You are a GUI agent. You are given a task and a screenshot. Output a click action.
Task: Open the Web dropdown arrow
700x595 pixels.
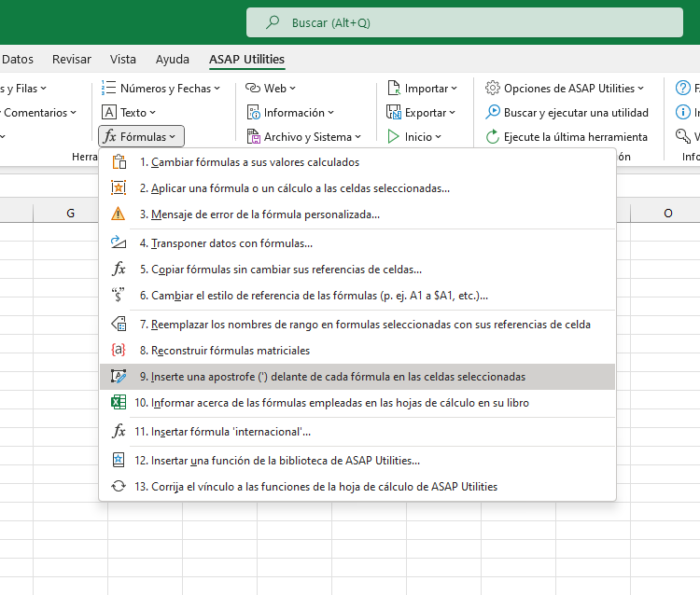pos(292,89)
